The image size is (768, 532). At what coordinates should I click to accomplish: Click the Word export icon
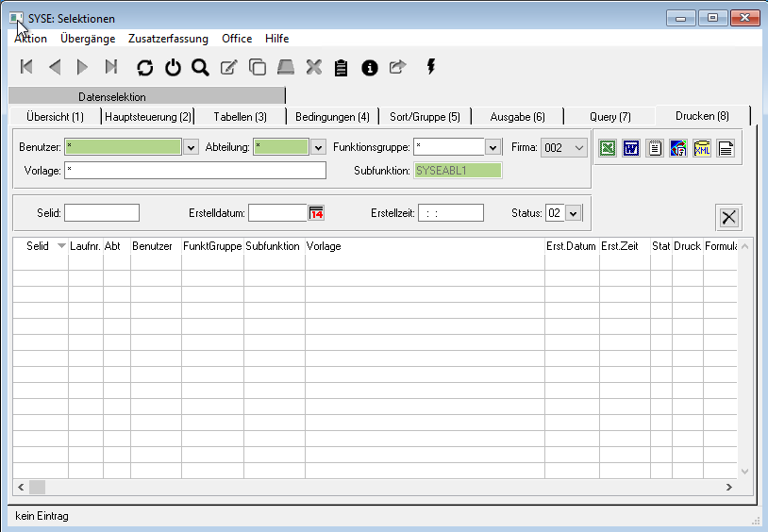pyautogui.click(x=631, y=148)
